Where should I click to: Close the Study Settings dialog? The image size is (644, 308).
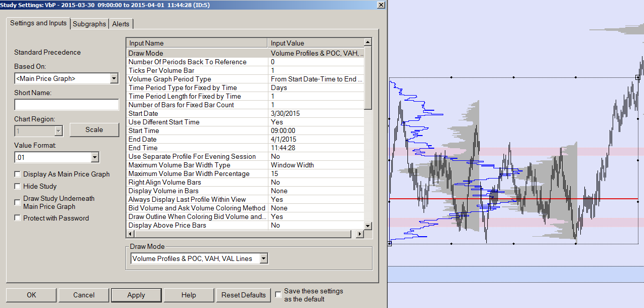pos(381,5)
